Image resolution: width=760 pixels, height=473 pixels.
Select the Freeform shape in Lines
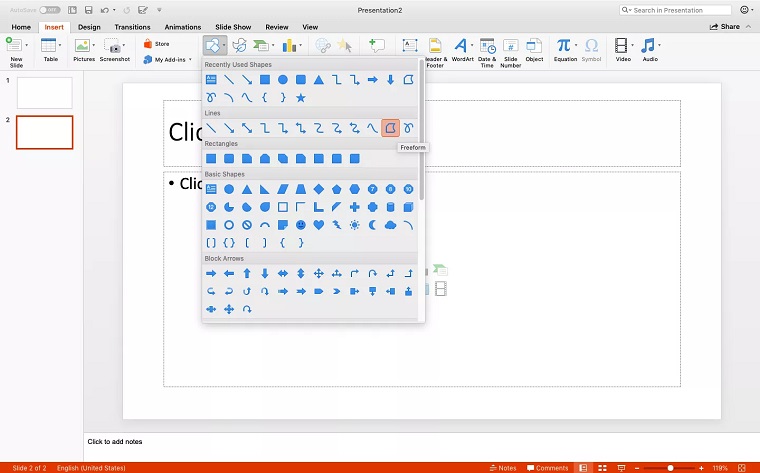pos(390,128)
